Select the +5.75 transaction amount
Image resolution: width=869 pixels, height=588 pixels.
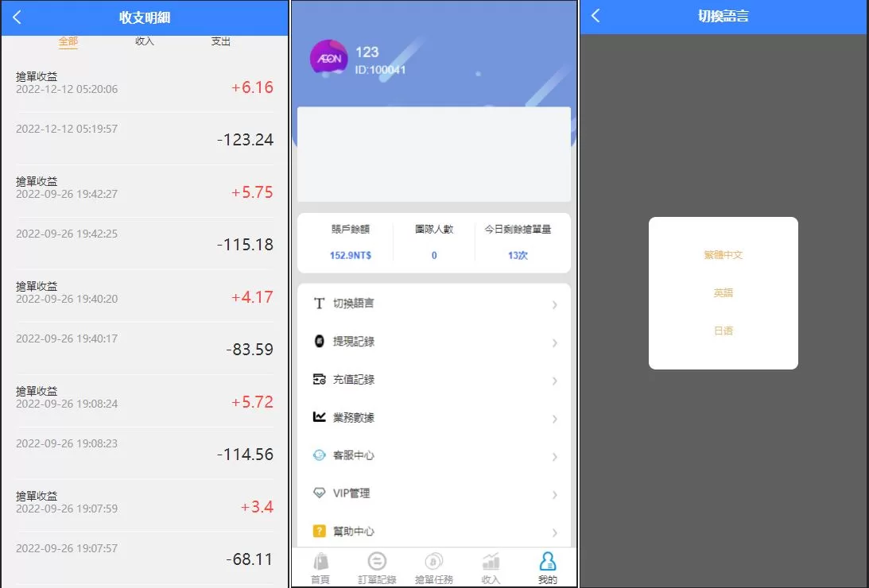click(x=252, y=192)
